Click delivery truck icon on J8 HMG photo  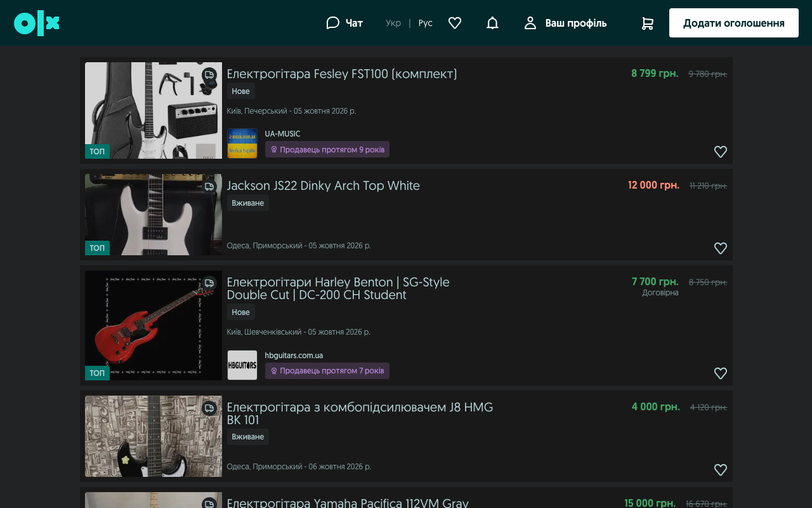point(209,408)
